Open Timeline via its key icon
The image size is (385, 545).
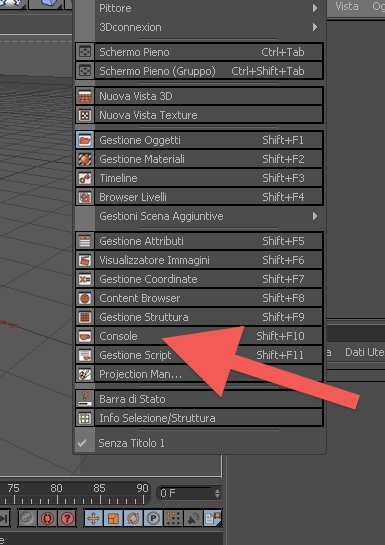(x=85, y=178)
